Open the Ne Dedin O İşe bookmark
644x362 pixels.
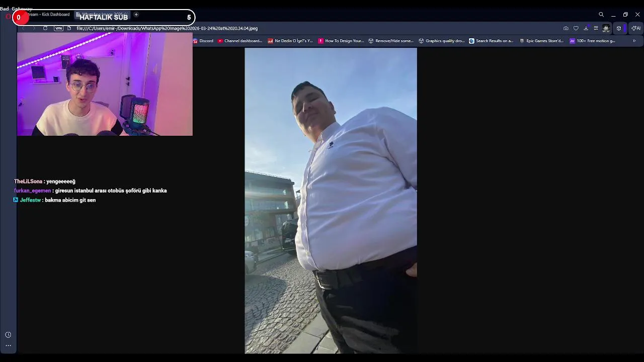(290, 41)
